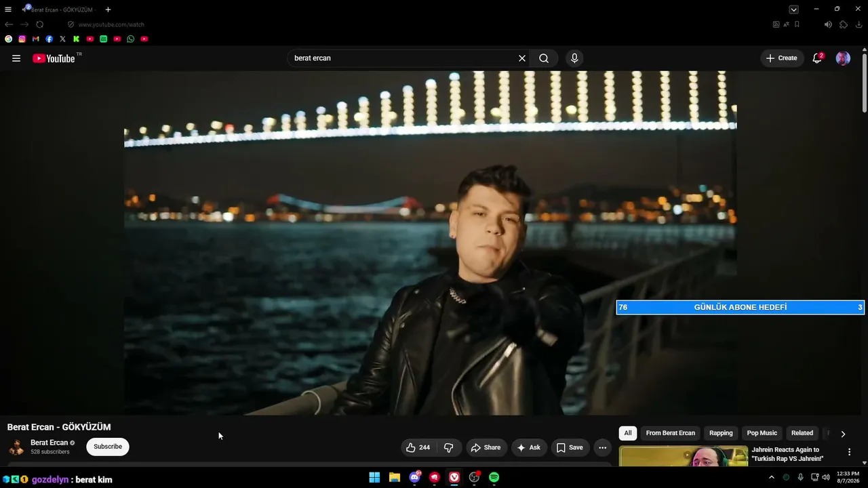
Task: Open the Gmail bookmark
Action: (x=35, y=39)
